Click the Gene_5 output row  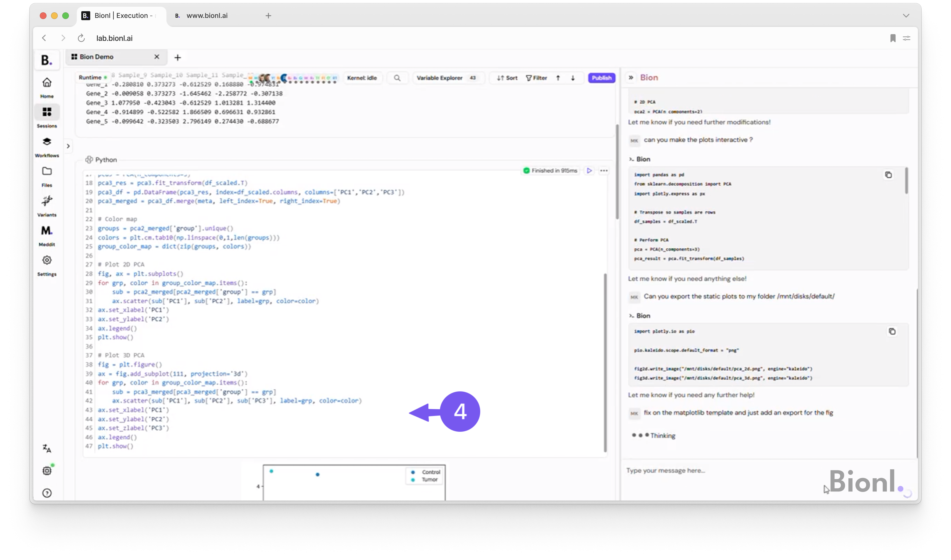tap(182, 121)
